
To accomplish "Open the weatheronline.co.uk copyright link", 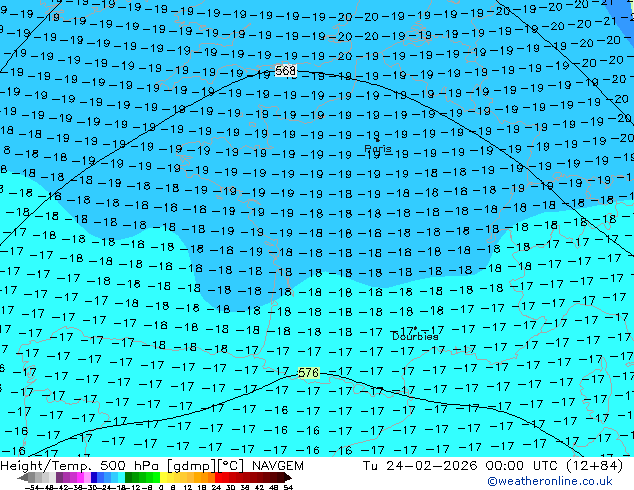I will point(549,481).
